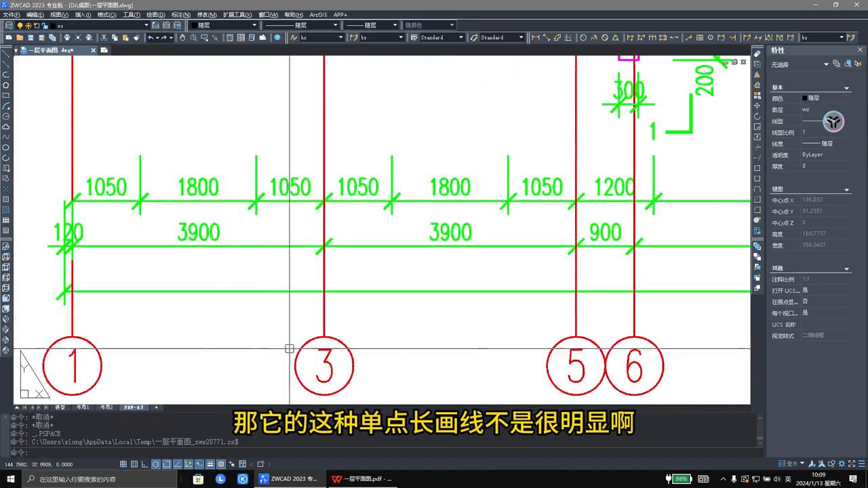868x488 pixels.
Task: Add a new layout with plus tab
Action: [x=157, y=407]
